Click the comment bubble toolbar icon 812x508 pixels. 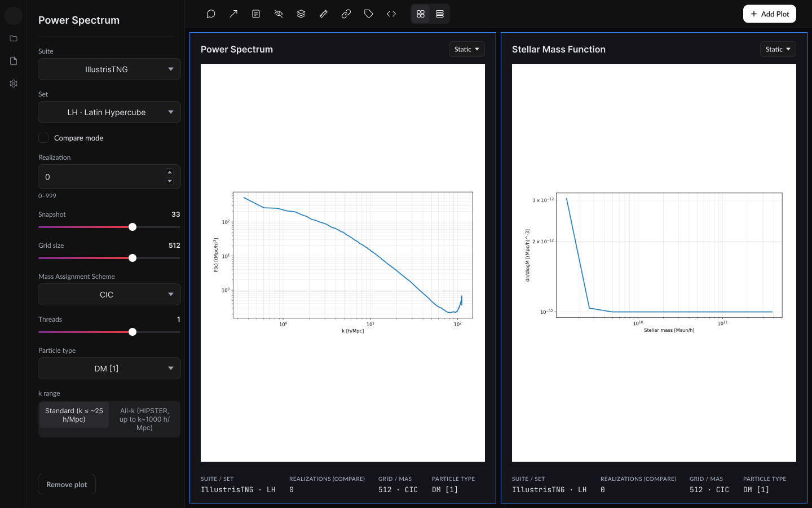[x=211, y=14]
